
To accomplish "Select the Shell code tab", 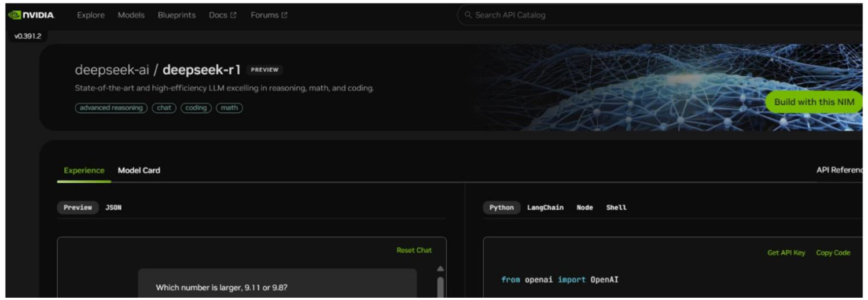I will 616,208.
